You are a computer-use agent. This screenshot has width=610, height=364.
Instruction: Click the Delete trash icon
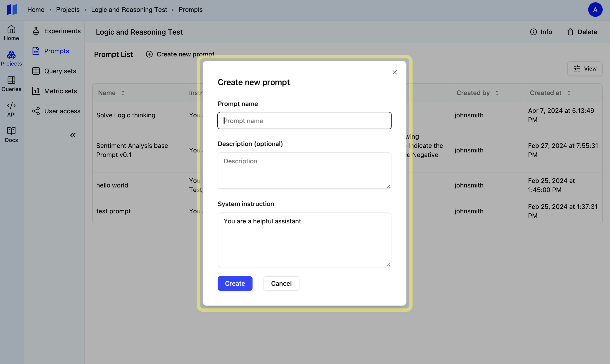click(570, 32)
